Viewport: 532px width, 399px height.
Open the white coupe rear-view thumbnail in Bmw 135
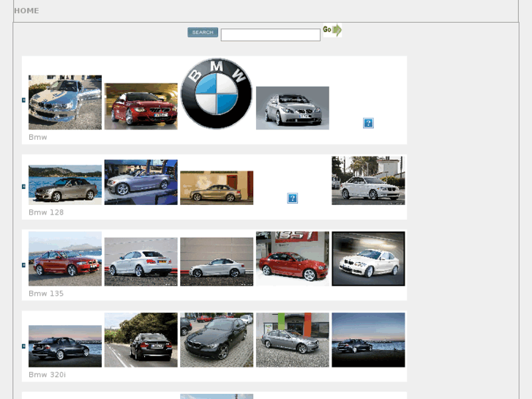point(141,262)
